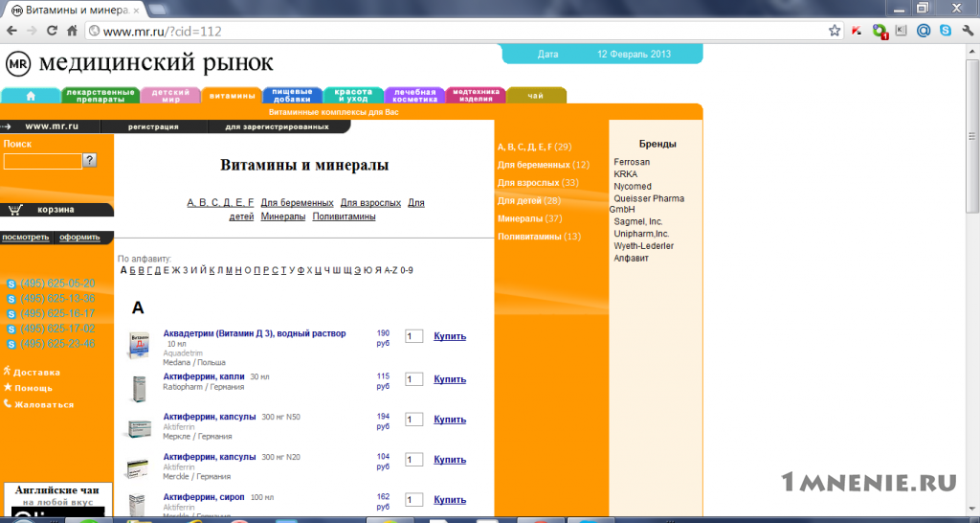Call (495) 625-16-17 via Skype icon
980x523 pixels.
click(x=11, y=314)
